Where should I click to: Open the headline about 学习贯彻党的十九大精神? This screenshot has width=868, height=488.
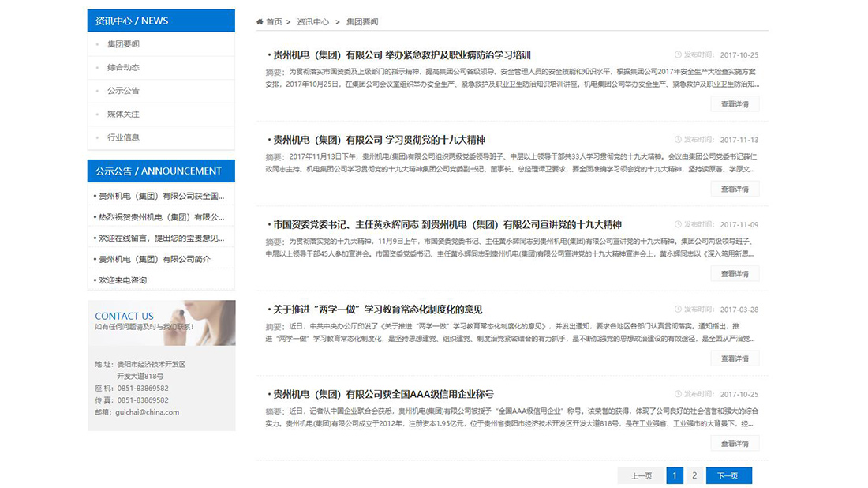[x=376, y=140]
